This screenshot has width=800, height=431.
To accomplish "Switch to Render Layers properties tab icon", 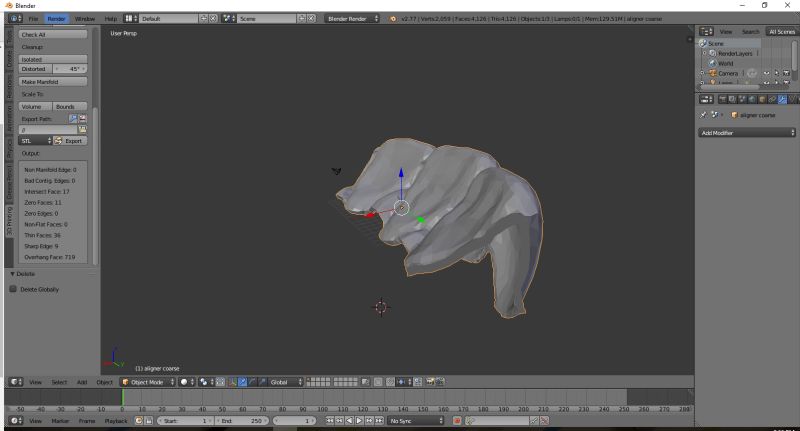I will point(732,99).
